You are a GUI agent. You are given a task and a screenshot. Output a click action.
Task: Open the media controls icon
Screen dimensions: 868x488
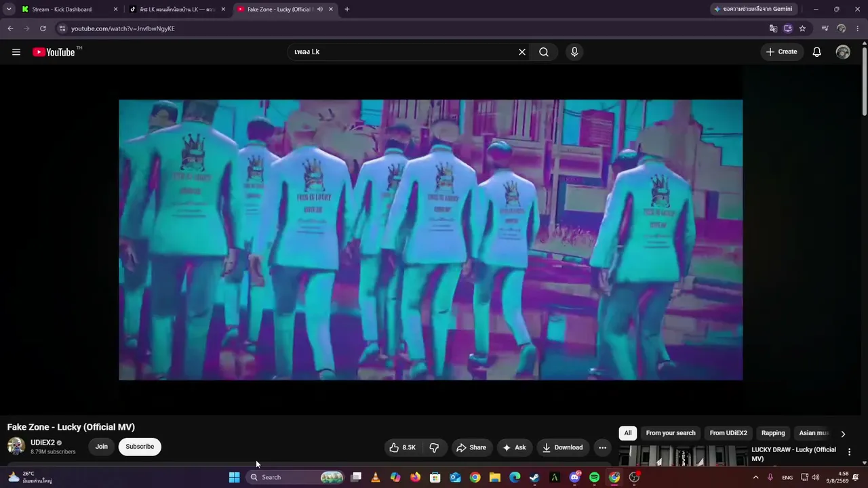pos(825,28)
